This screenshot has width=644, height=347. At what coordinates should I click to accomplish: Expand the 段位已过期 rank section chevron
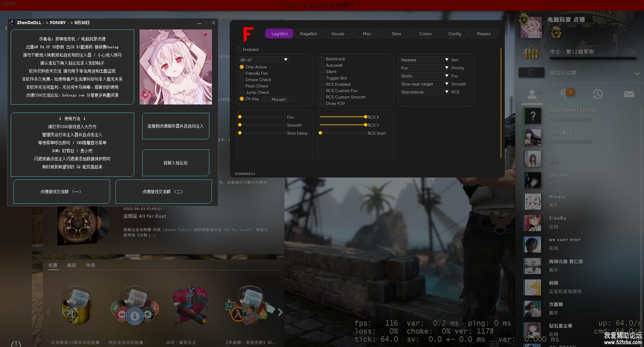click(x=637, y=73)
